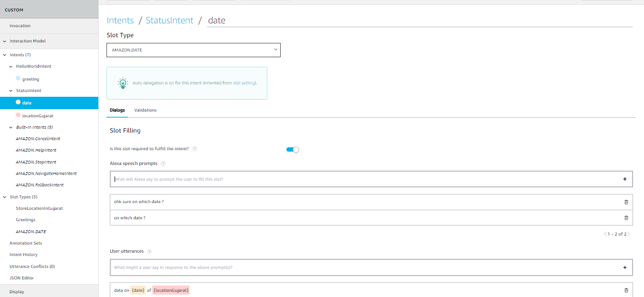Select the greeting slot in sidebar
Viewport: 644px width, 297px height.
31,79
